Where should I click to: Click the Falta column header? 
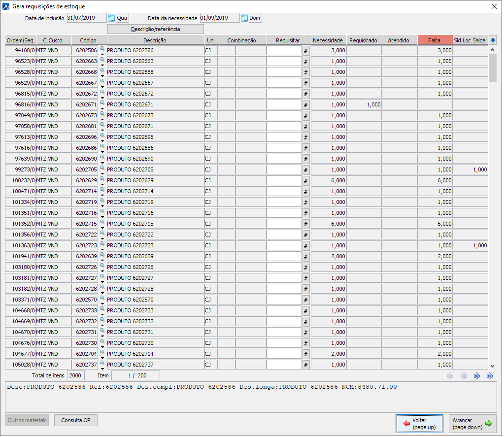click(435, 40)
